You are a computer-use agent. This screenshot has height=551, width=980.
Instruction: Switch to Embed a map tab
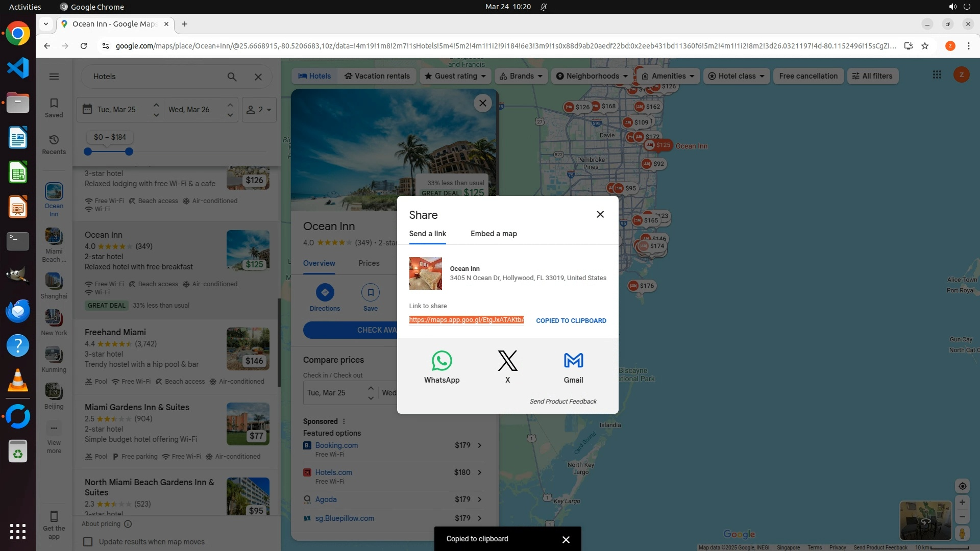(x=494, y=234)
